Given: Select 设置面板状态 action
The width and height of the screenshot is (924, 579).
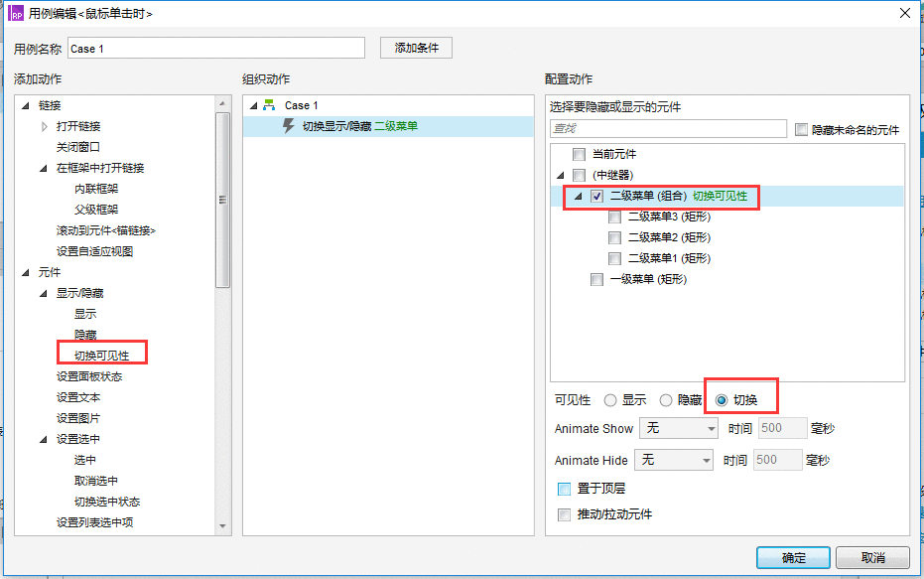Looking at the screenshot, I should [x=89, y=376].
